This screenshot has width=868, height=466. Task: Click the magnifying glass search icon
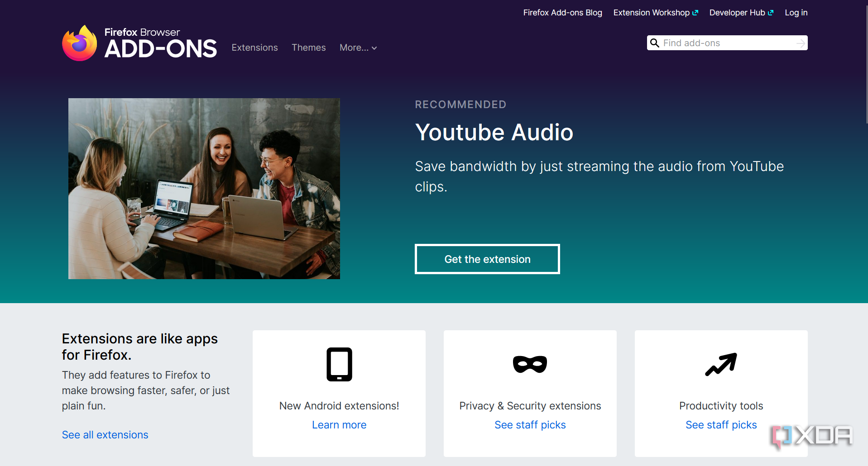tap(655, 43)
